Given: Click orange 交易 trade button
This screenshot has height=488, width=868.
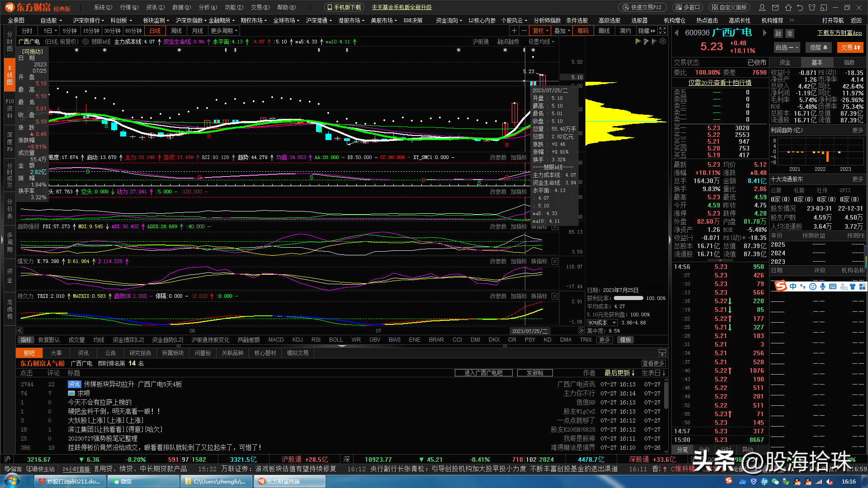Looking at the screenshot, I should [x=850, y=47].
